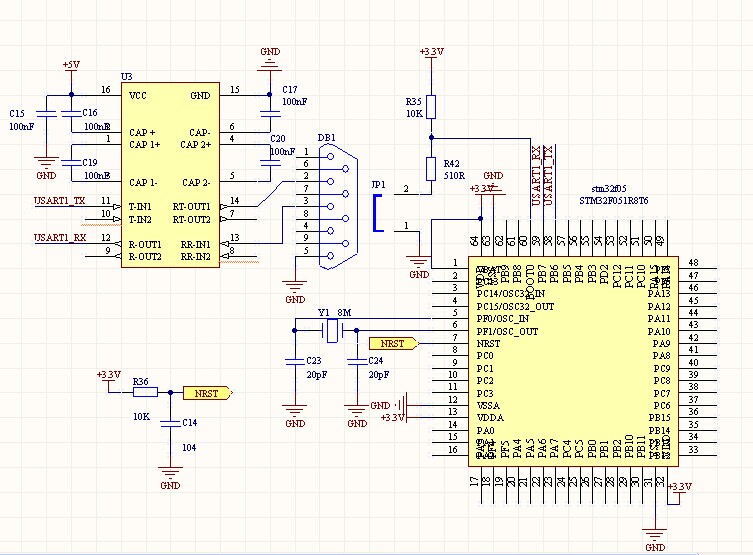Select the RT-OUT1 pin label on U3
This screenshot has height=555, width=753.
pos(192,206)
